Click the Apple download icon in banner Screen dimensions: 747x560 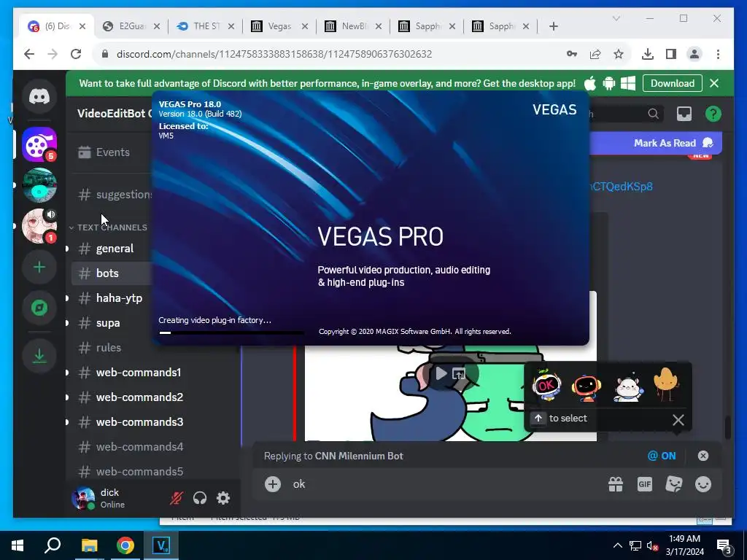(589, 83)
